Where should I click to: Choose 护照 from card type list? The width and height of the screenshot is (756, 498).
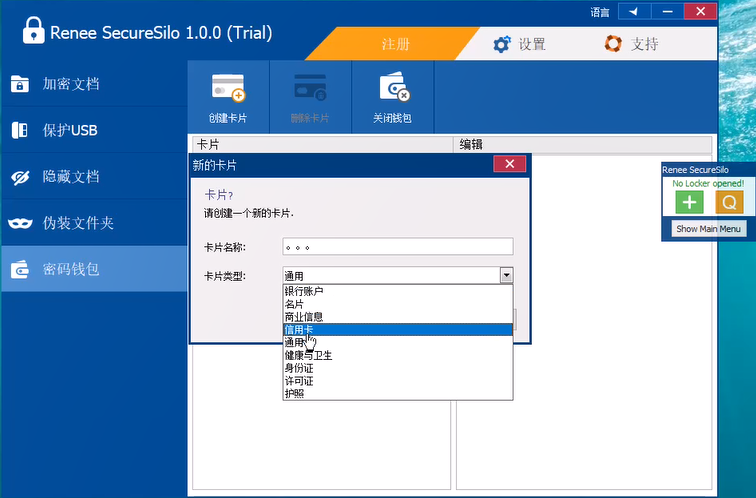coord(398,393)
